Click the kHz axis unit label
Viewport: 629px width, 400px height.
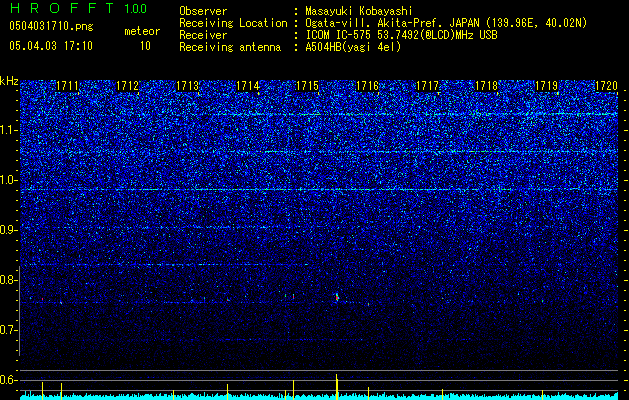[x=9, y=81]
